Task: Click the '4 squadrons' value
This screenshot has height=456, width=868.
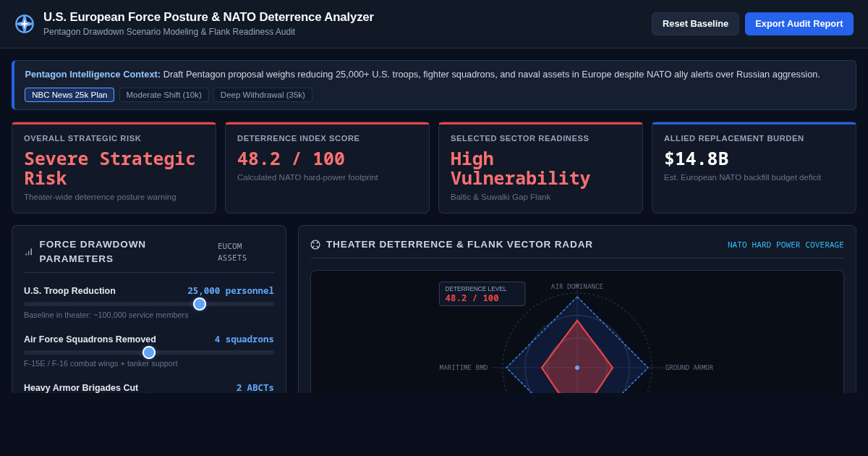Action: (244, 339)
